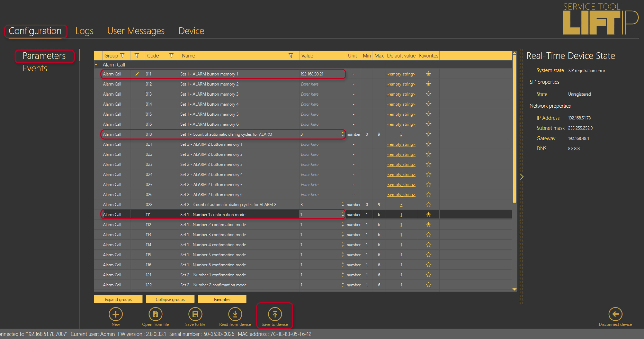Image resolution: width=644 pixels, height=339 pixels.
Task: Mark parameter 023 as favorite
Action: point(428,164)
